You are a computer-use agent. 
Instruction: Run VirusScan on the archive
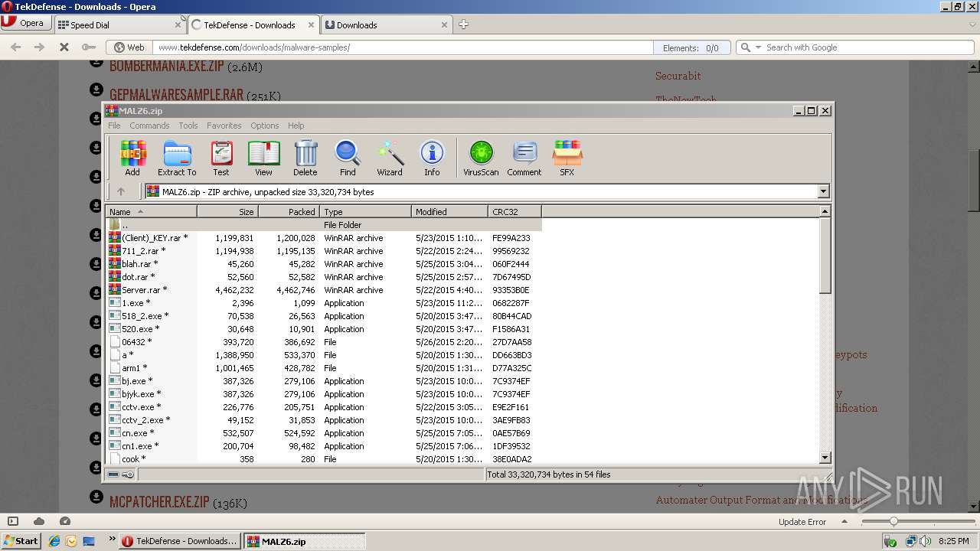point(481,158)
